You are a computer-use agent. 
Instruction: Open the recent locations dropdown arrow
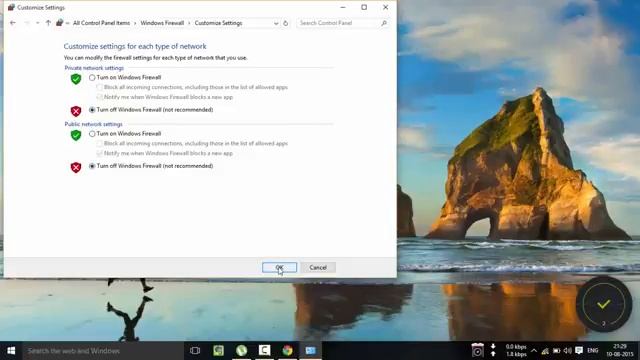coord(38,23)
